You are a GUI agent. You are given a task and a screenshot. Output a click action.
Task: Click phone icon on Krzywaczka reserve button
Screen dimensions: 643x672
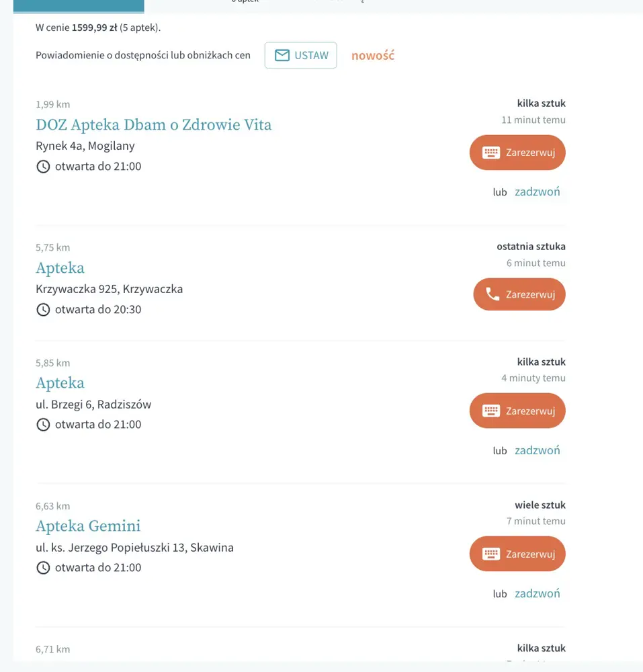492,294
